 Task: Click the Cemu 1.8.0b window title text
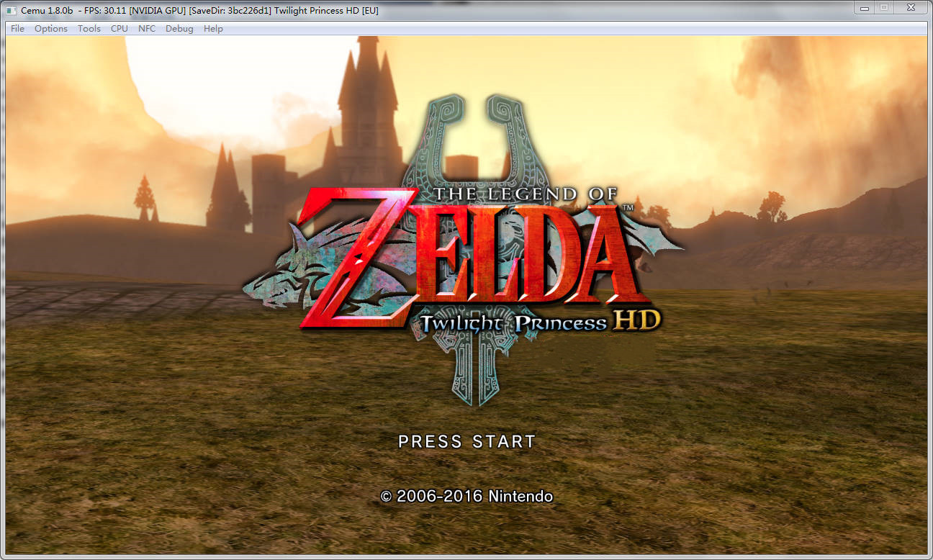pos(199,10)
